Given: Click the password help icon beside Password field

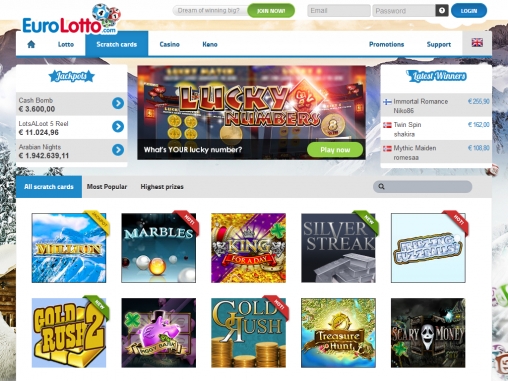Looking at the screenshot, I should coord(442,11).
